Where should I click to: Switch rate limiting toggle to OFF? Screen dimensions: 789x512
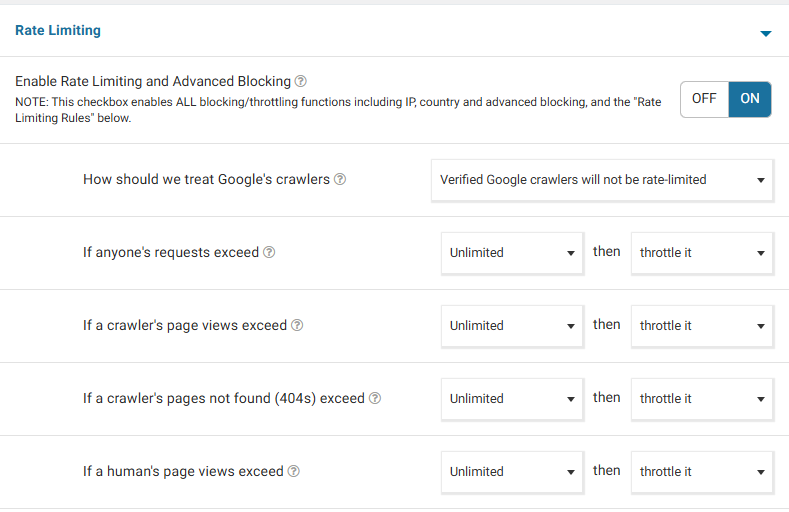pyautogui.click(x=704, y=99)
